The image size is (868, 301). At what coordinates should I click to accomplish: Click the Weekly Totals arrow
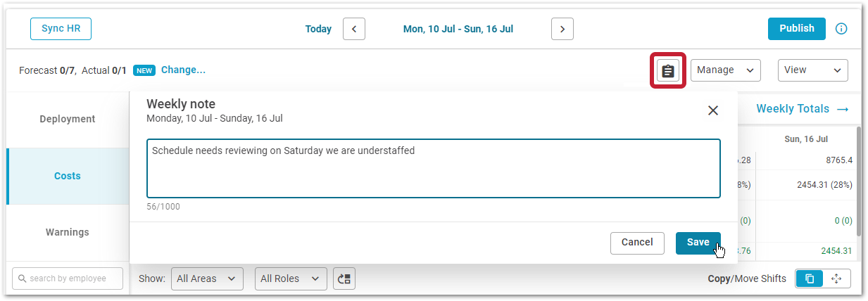[x=843, y=109]
